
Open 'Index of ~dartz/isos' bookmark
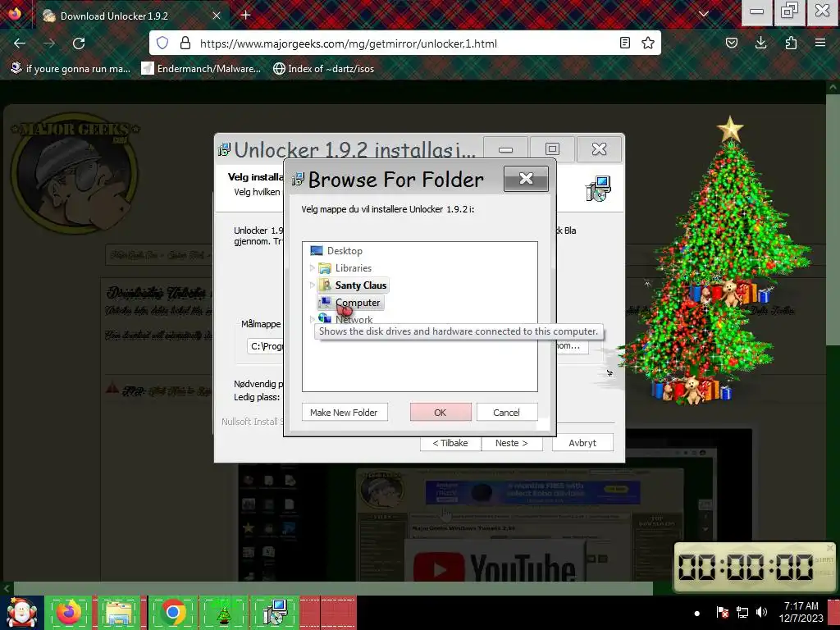pyautogui.click(x=323, y=69)
